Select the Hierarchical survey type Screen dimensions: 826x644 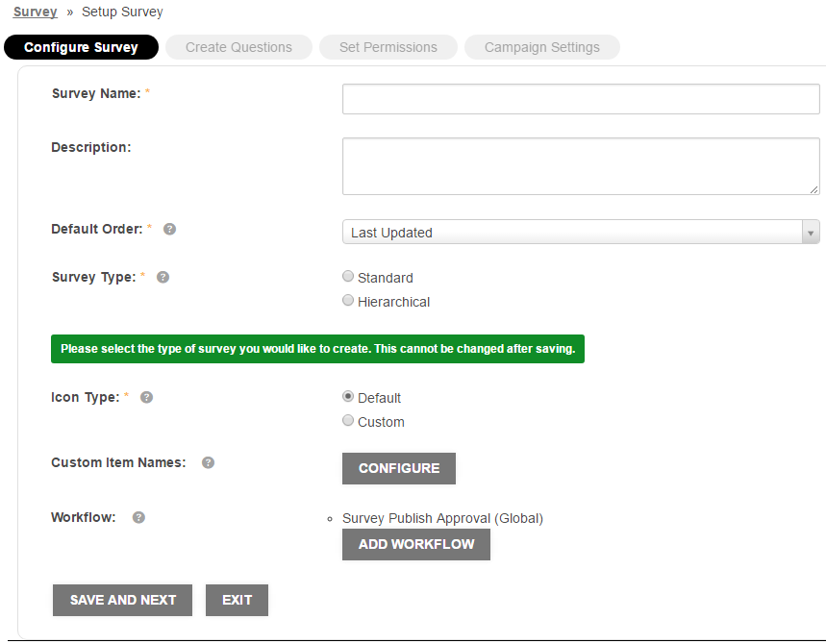pos(348,300)
